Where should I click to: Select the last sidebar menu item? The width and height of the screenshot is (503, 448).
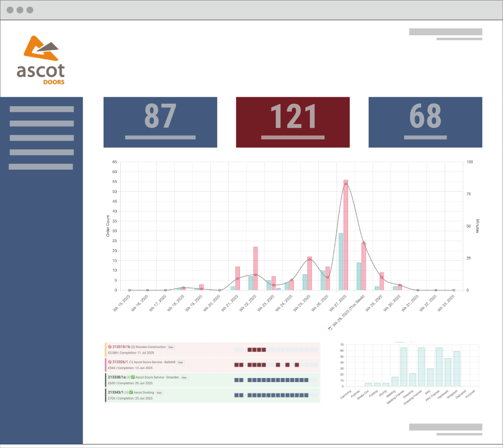[41, 167]
